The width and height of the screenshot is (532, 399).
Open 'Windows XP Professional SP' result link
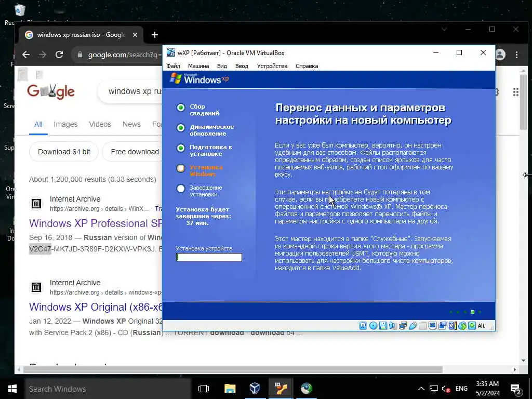[x=96, y=223]
